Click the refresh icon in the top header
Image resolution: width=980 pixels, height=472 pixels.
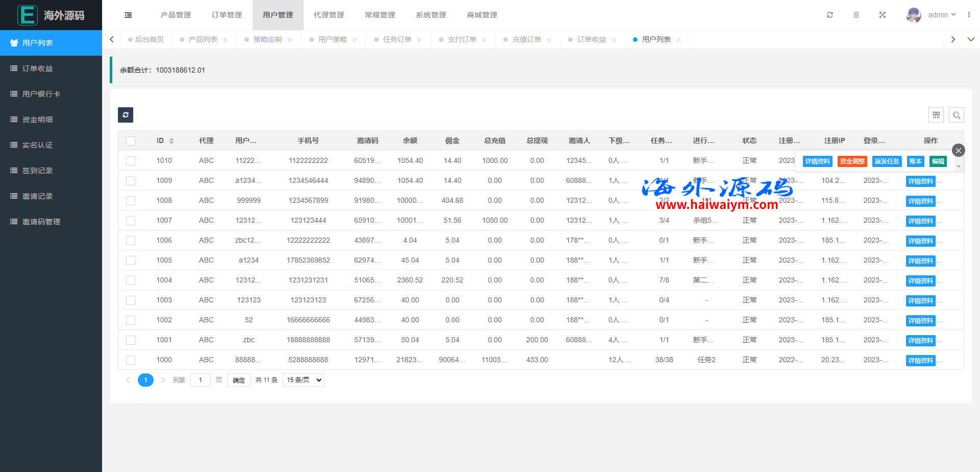coord(830,15)
